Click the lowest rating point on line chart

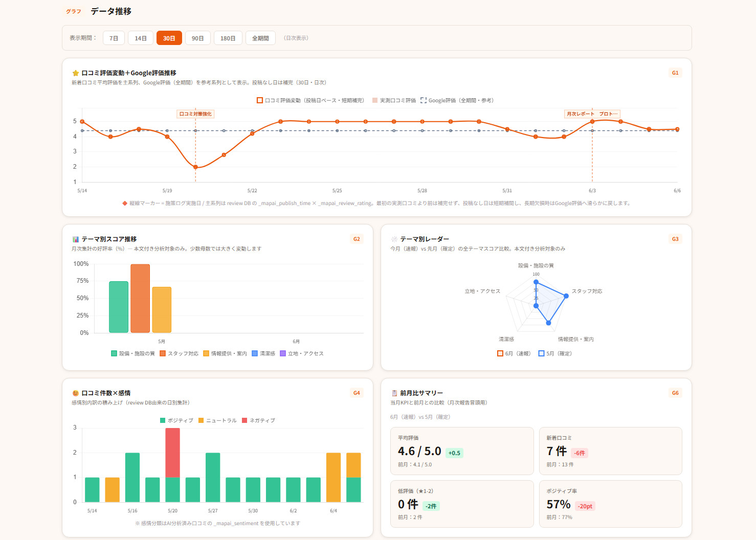tap(195, 167)
